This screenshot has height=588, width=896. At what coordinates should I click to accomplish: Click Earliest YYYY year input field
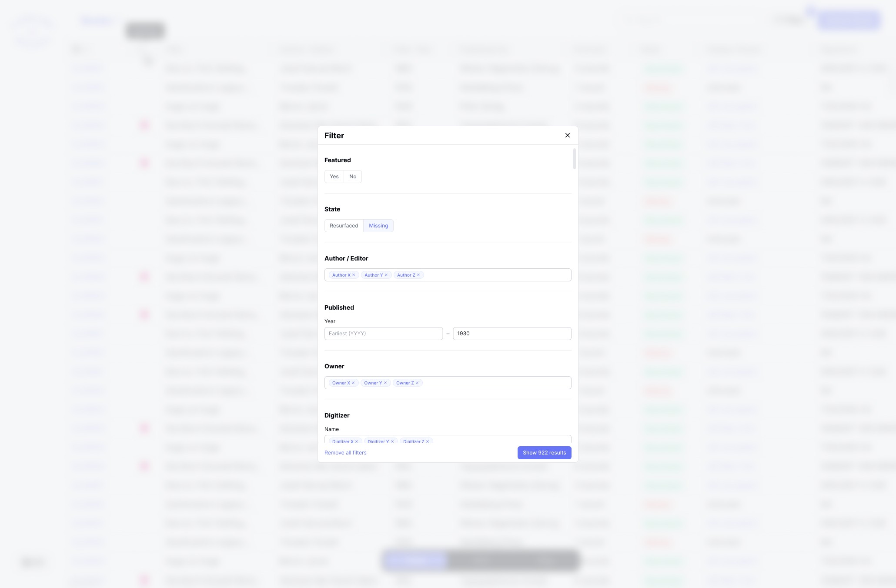[383, 334]
